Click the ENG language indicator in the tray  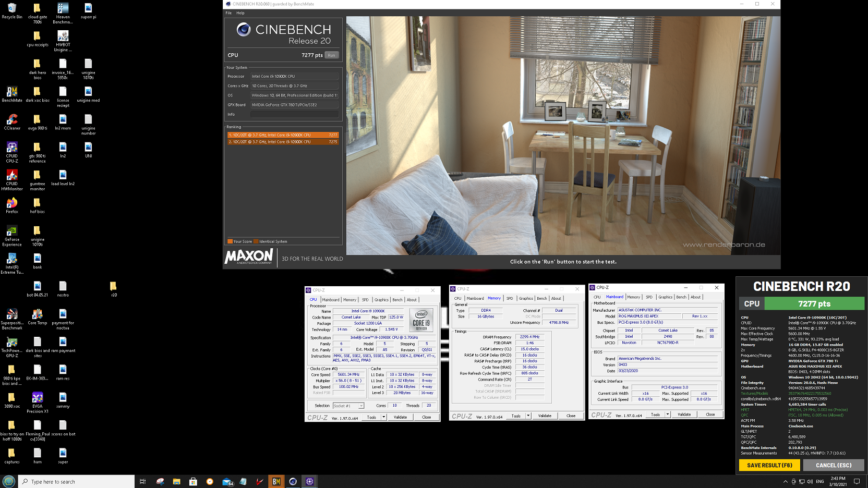[x=820, y=481]
